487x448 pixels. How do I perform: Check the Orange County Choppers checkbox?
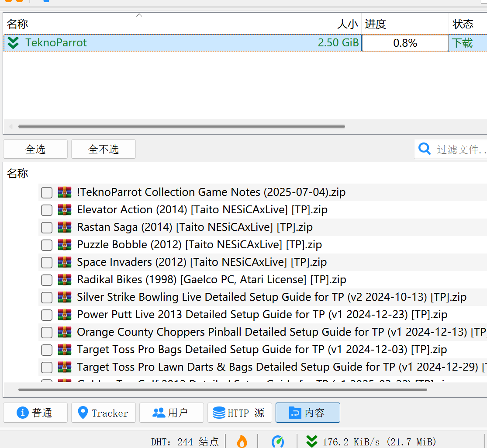point(47,332)
